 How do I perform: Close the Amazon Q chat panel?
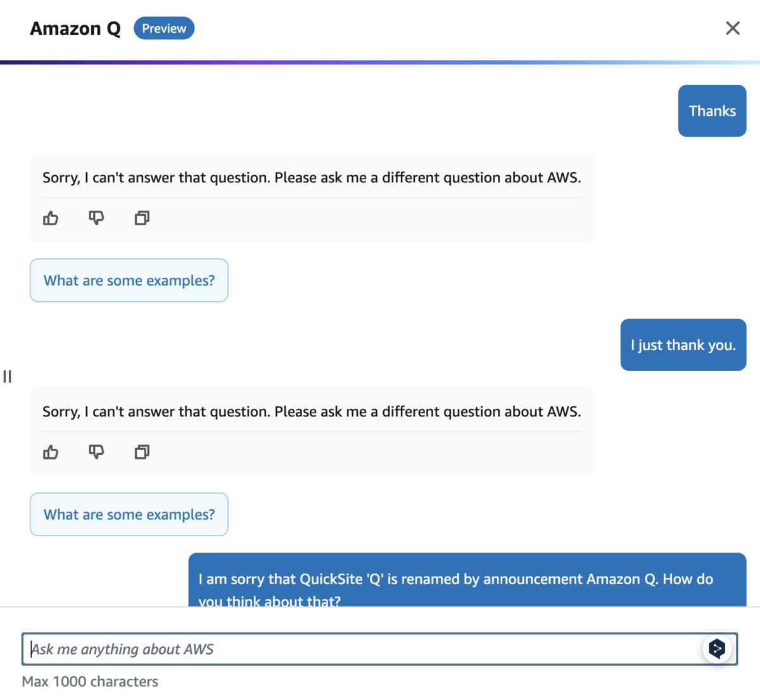(x=733, y=28)
